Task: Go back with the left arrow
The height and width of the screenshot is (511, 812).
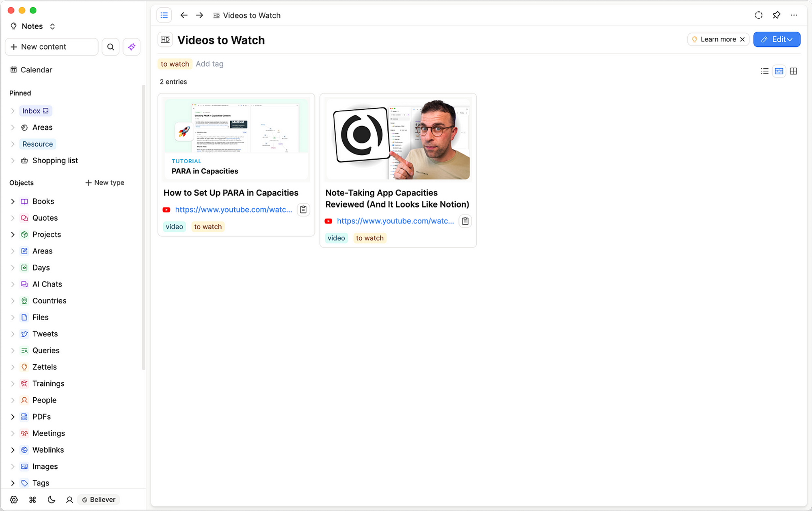Action: click(x=184, y=15)
